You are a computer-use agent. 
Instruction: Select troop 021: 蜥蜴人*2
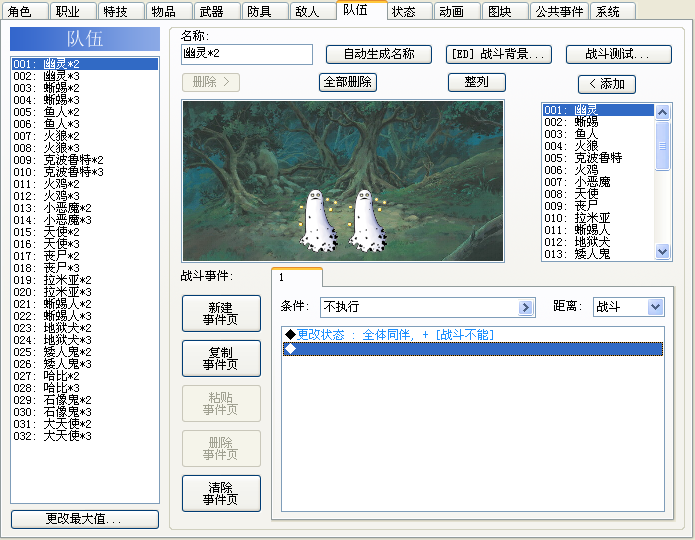[85, 304]
